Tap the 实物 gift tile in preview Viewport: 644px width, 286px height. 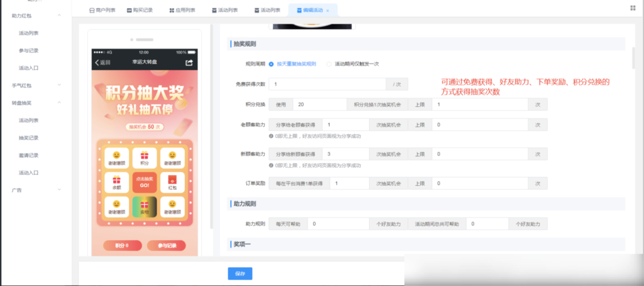(x=145, y=207)
